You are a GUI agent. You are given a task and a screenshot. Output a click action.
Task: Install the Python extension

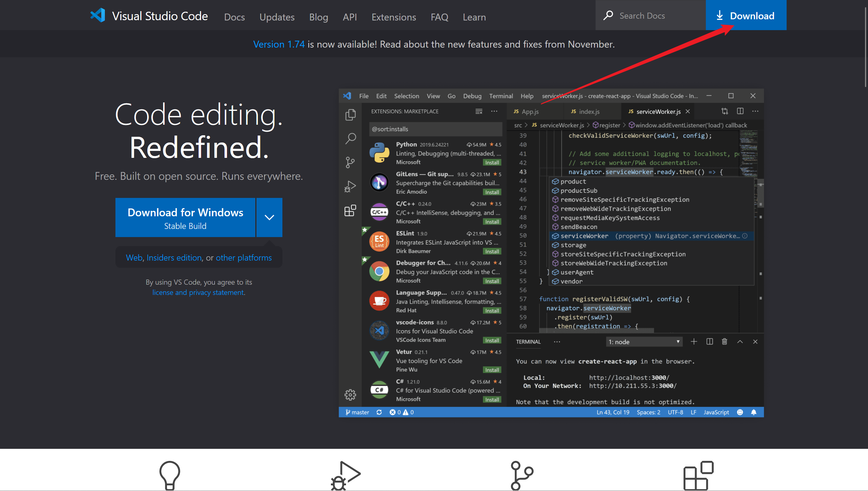click(492, 163)
